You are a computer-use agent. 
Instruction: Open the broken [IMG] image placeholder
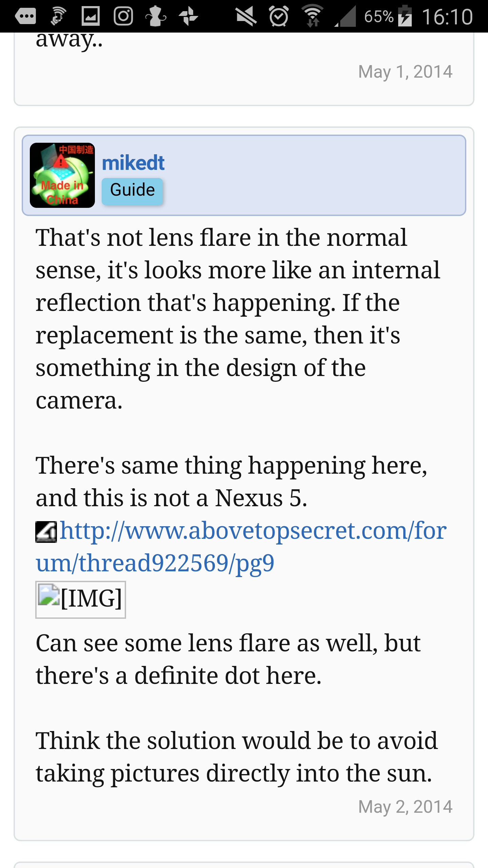pyautogui.click(x=81, y=599)
